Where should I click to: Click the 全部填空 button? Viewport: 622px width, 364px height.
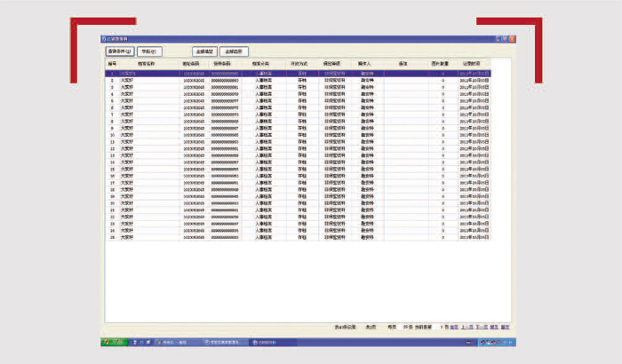point(204,51)
